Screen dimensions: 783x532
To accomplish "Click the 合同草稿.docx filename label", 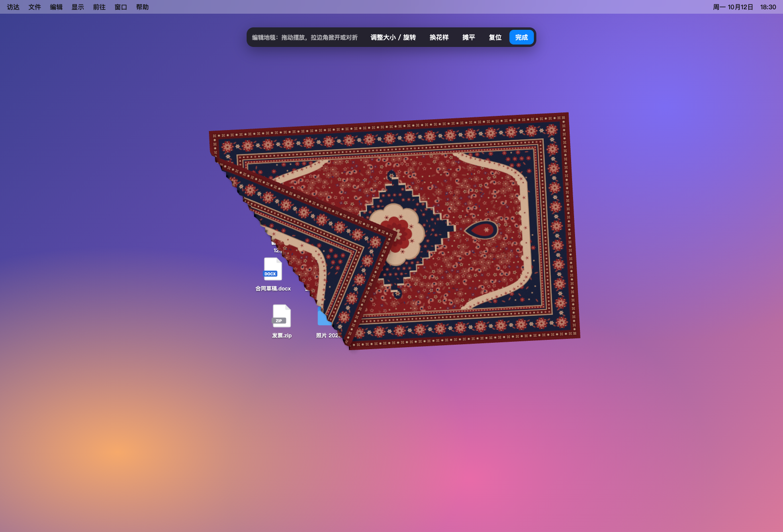I will point(273,288).
